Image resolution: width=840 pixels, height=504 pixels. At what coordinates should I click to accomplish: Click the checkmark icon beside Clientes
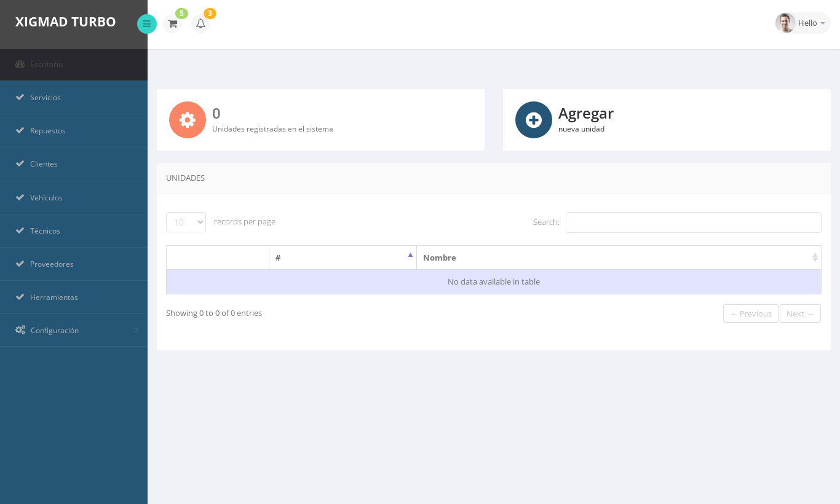pos(20,163)
